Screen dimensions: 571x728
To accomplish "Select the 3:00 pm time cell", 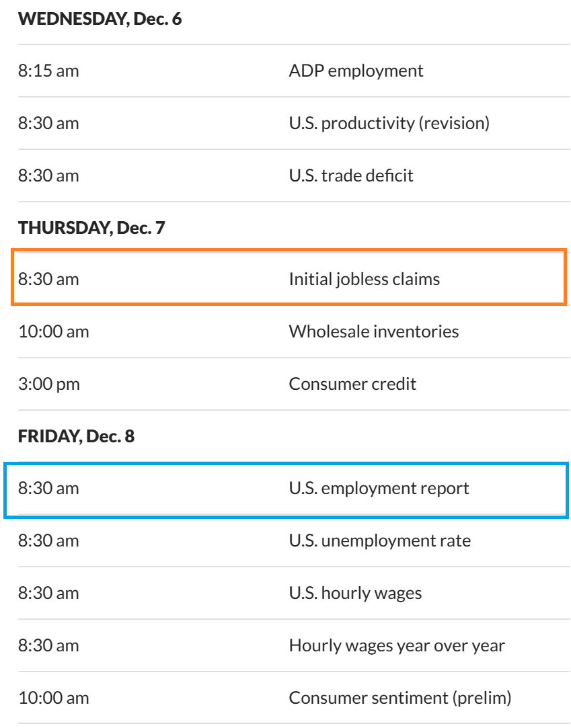I will click(x=49, y=384).
